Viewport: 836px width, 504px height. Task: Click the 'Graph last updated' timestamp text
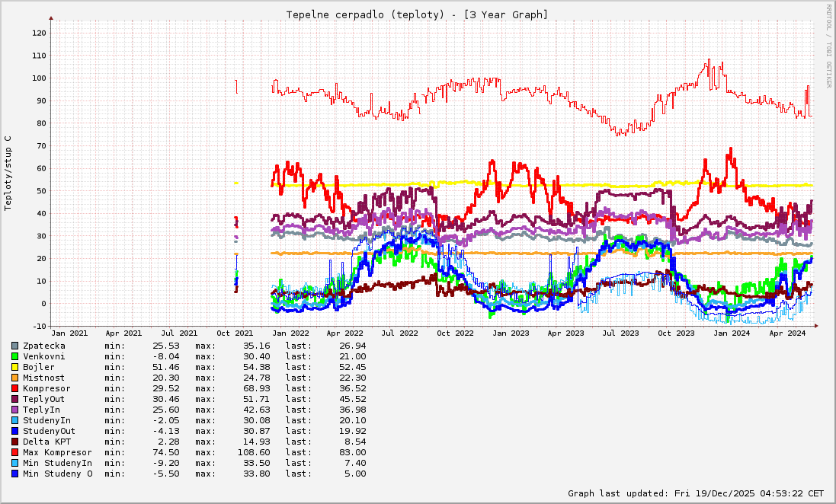[696, 493]
